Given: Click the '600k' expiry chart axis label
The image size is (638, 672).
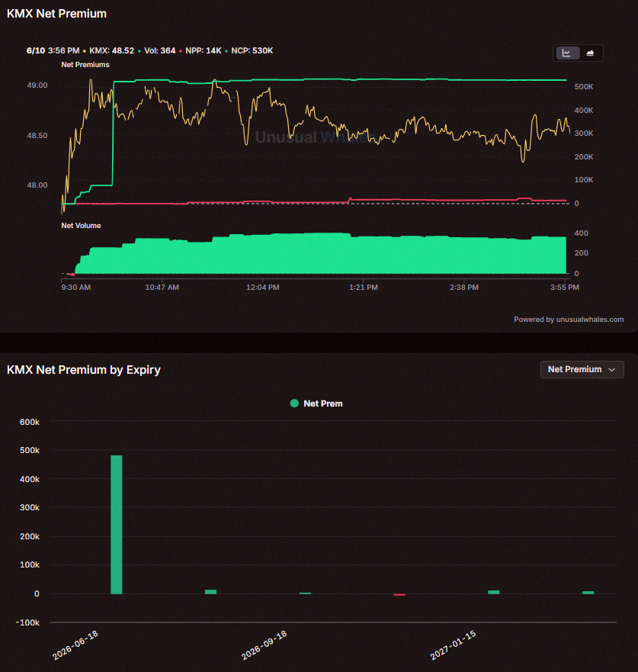Looking at the screenshot, I should [x=30, y=422].
